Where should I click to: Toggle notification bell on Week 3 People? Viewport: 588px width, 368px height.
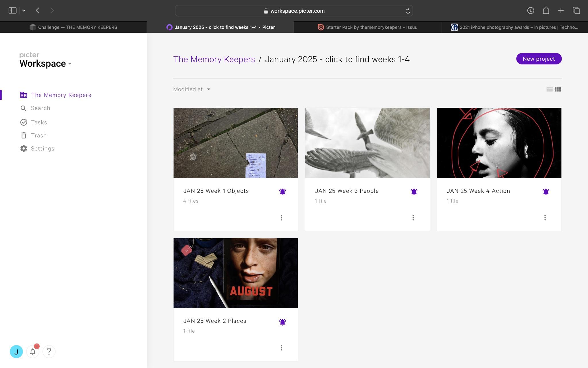click(x=414, y=191)
